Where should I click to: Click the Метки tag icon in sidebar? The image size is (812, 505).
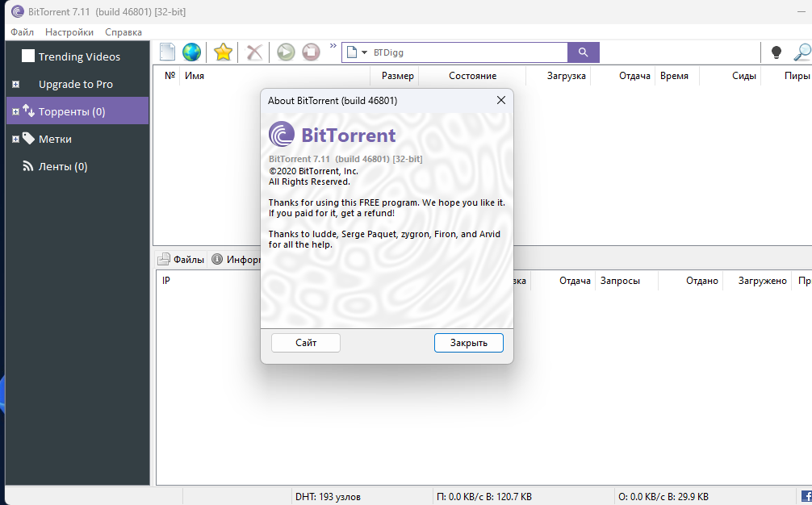[28, 138]
